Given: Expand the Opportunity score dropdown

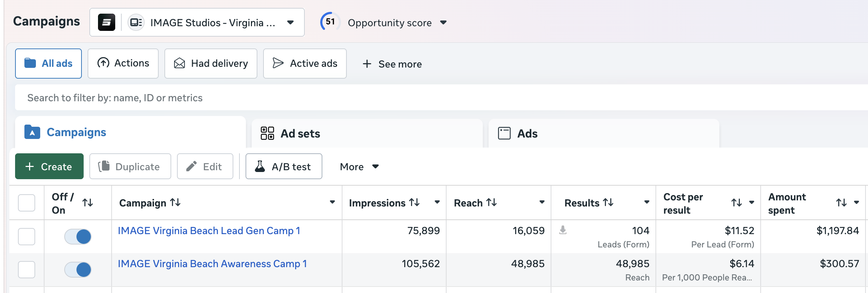Looking at the screenshot, I should pyautogui.click(x=443, y=23).
